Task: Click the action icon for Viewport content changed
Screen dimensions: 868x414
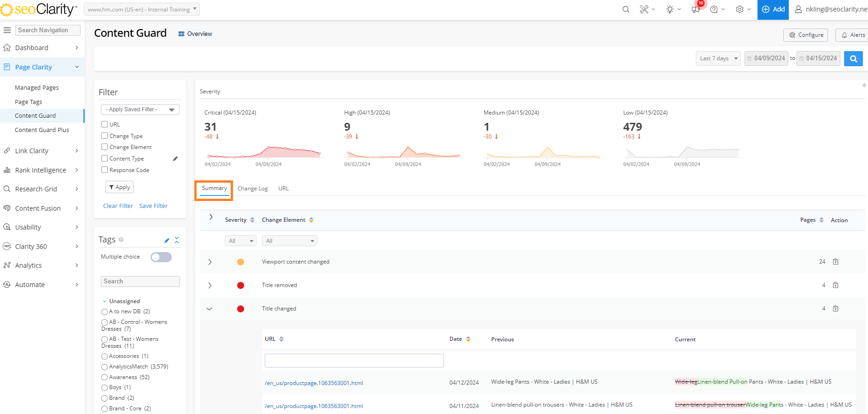Action: [835, 262]
